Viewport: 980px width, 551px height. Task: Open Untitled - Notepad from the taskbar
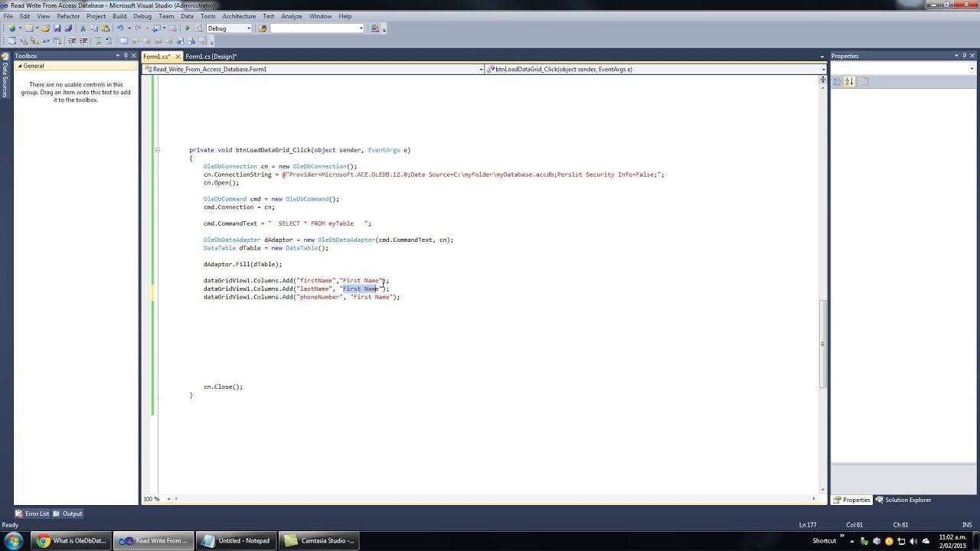click(236, 540)
